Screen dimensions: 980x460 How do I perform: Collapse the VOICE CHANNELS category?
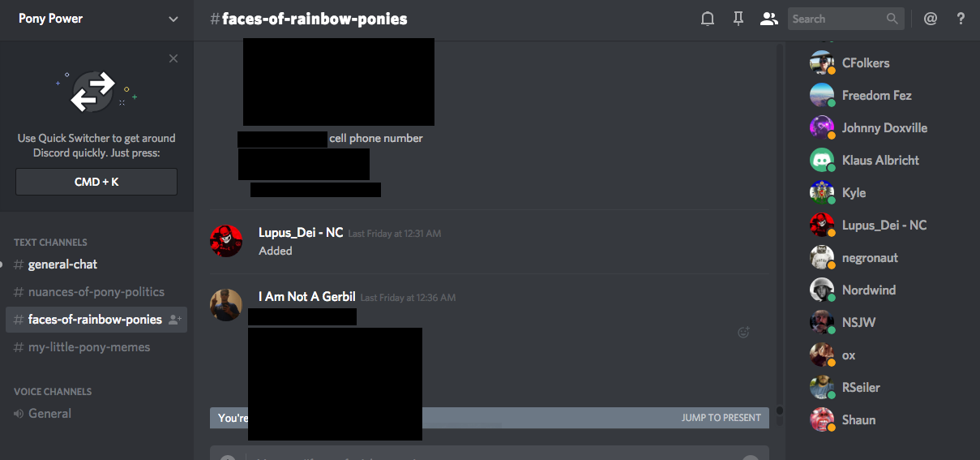(53, 391)
